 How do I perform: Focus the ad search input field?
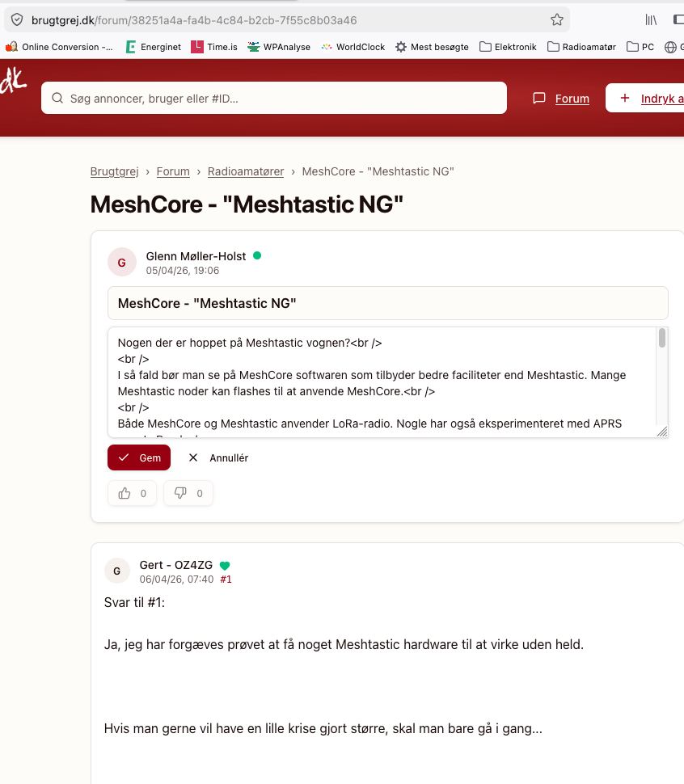(x=274, y=98)
